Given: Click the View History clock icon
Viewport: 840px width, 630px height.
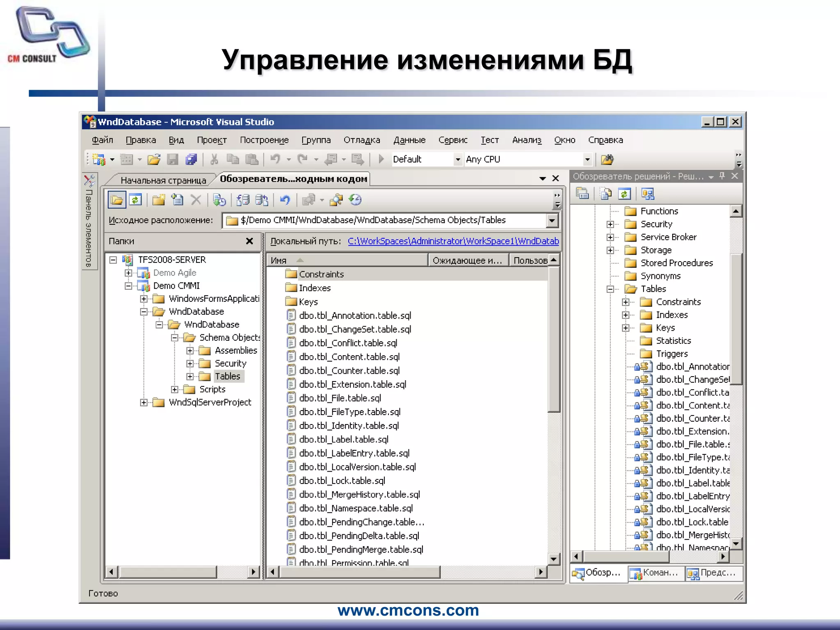Looking at the screenshot, I should click(355, 200).
